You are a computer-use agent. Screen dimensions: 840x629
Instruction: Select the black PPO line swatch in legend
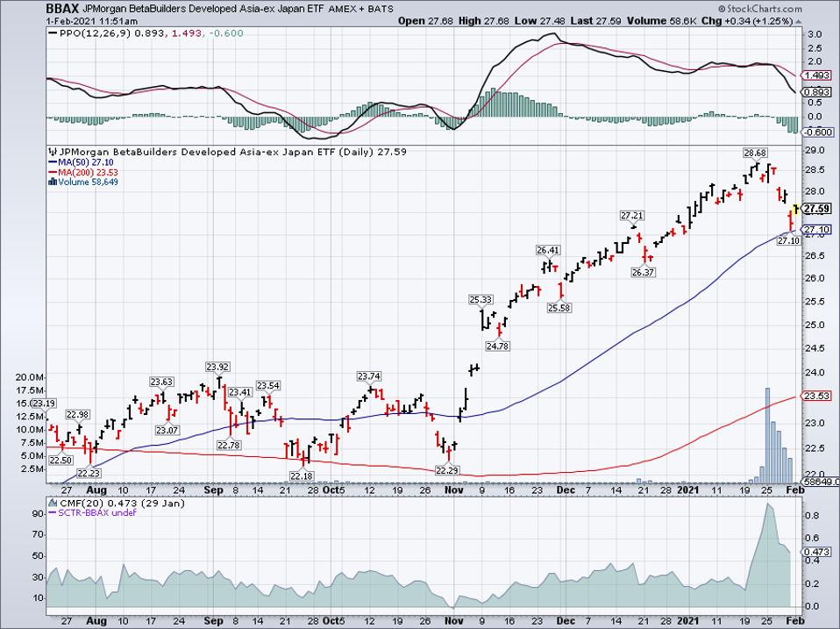(x=53, y=33)
